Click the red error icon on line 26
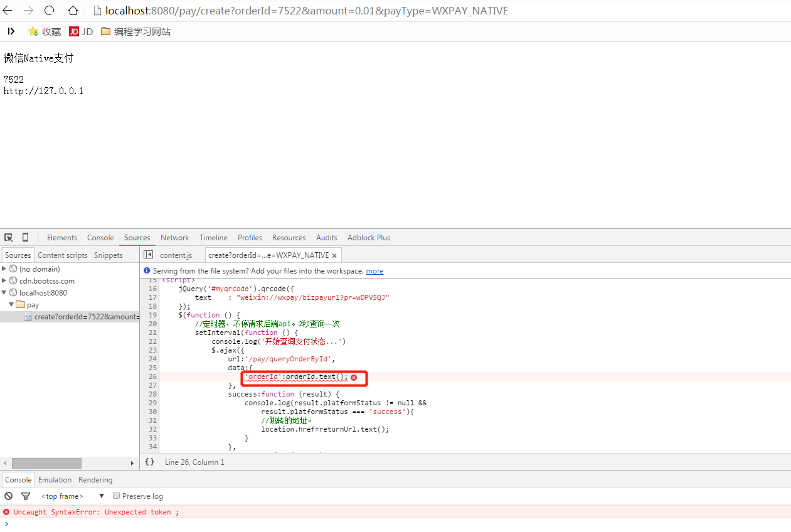The height and width of the screenshot is (532, 791). point(354,377)
